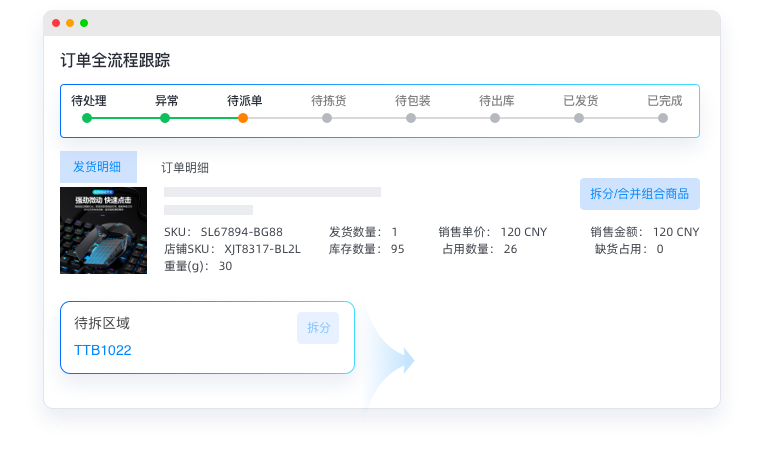Select the 待包装 progress step
Image resolution: width=759 pixels, height=462 pixels.
(x=411, y=118)
